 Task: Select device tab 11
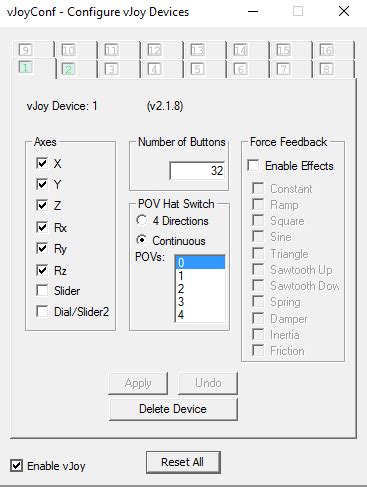point(119,50)
